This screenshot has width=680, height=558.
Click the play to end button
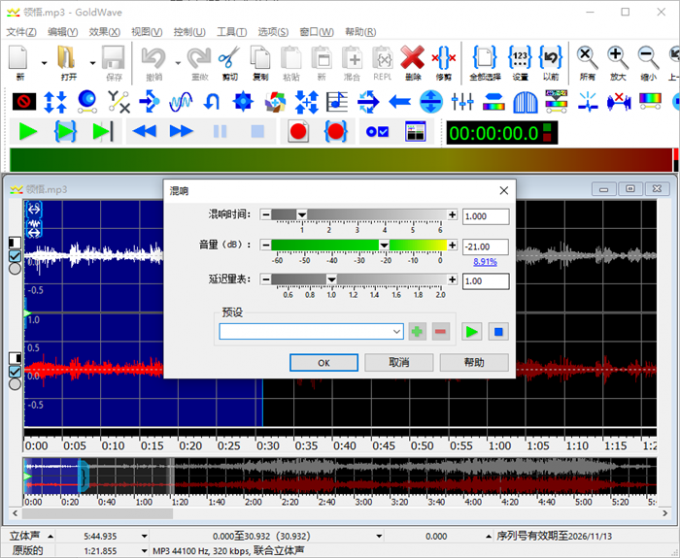tap(103, 131)
